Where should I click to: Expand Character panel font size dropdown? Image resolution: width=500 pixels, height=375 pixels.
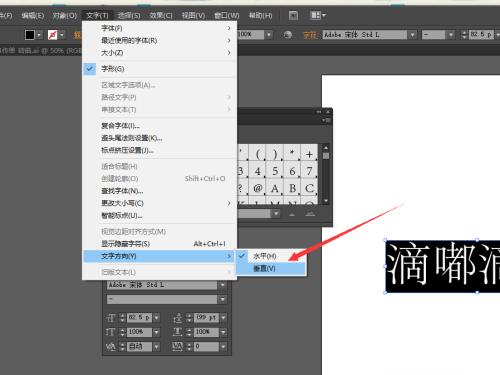tap(156, 317)
